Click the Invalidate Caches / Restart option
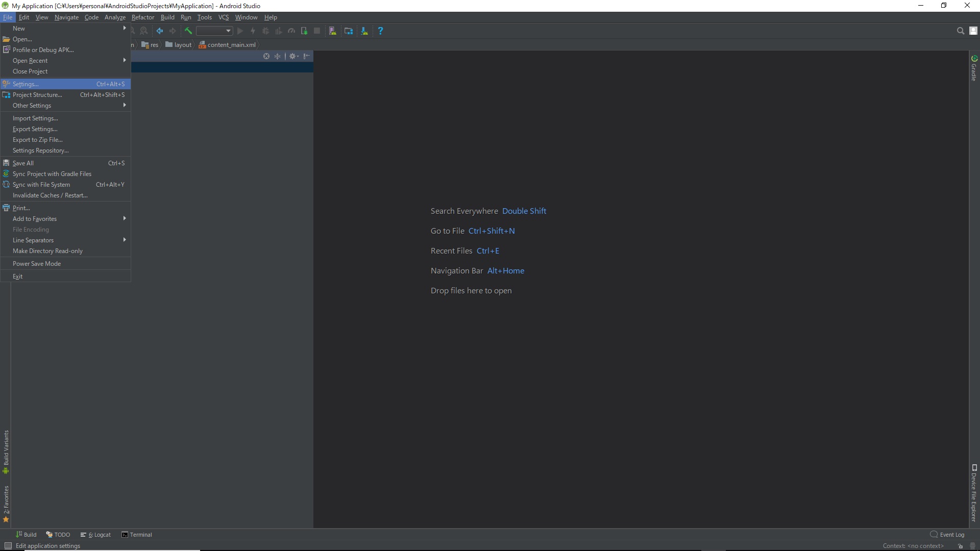 pyautogui.click(x=50, y=195)
